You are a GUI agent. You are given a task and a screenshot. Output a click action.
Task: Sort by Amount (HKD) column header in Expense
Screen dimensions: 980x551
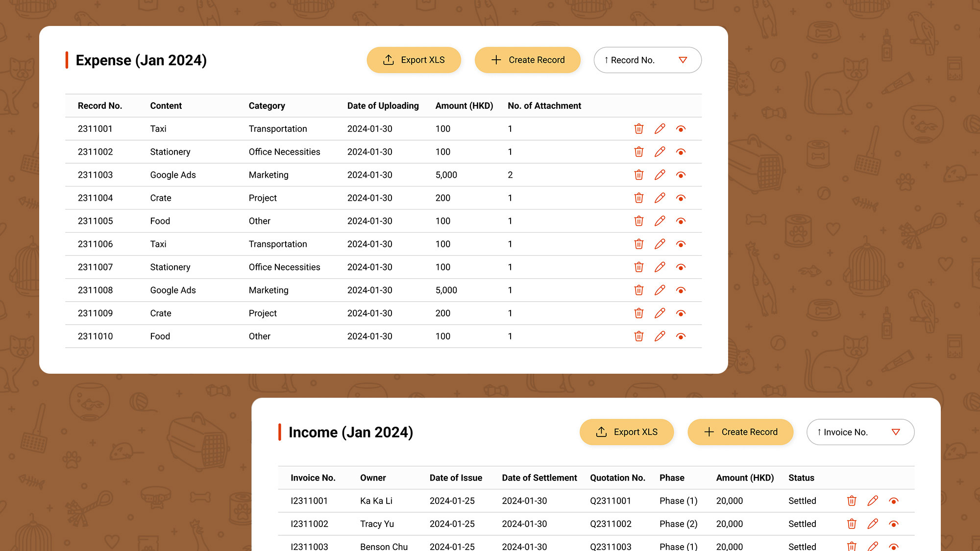464,106
